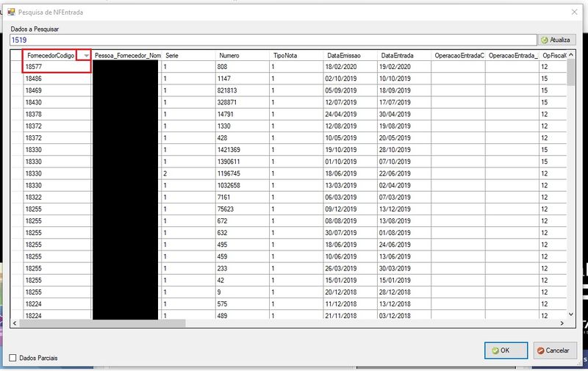Select the cell with code 18378
Viewport: 588px width, 371px height.
pos(57,115)
